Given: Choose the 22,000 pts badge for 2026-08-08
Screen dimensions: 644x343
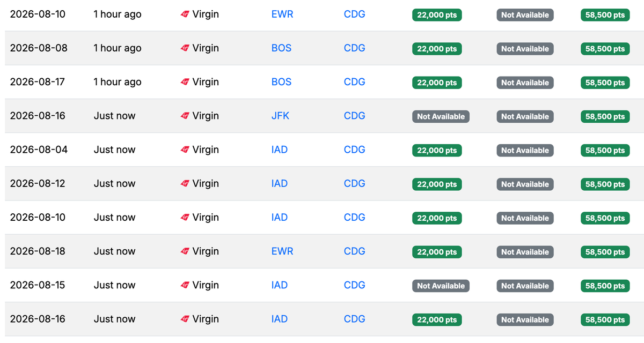Looking at the screenshot, I should [x=437, y=49].
